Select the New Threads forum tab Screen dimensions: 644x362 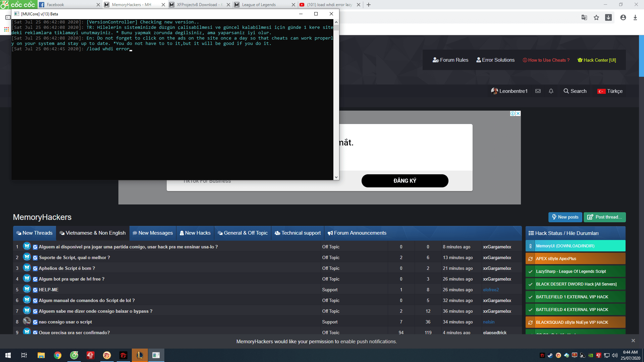34,233
